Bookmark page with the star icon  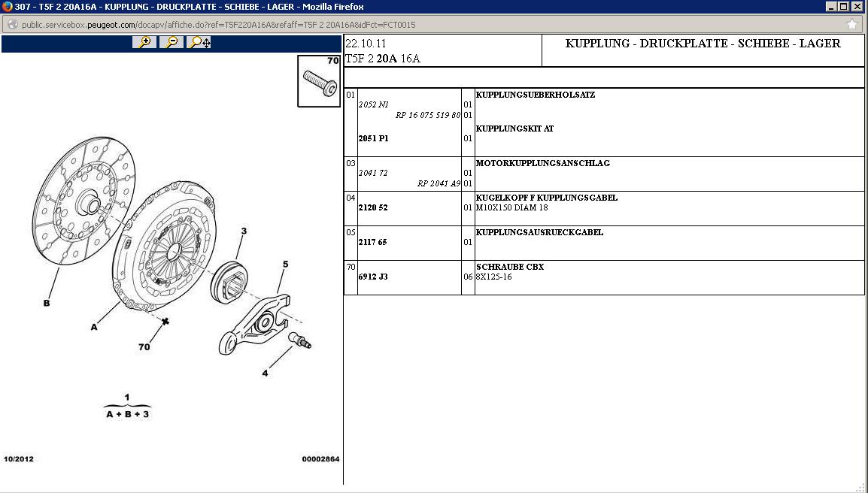point(852,24)
